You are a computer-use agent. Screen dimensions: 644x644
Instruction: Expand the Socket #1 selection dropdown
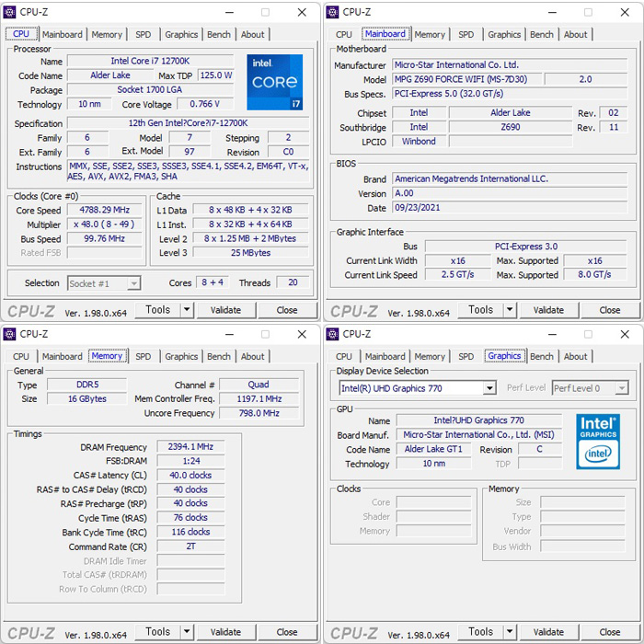tap(133, 283)
